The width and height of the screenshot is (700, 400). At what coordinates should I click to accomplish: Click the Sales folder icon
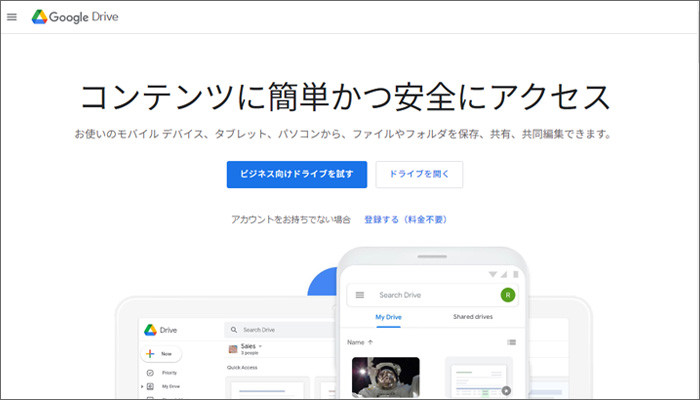click(x=233, y=349)
